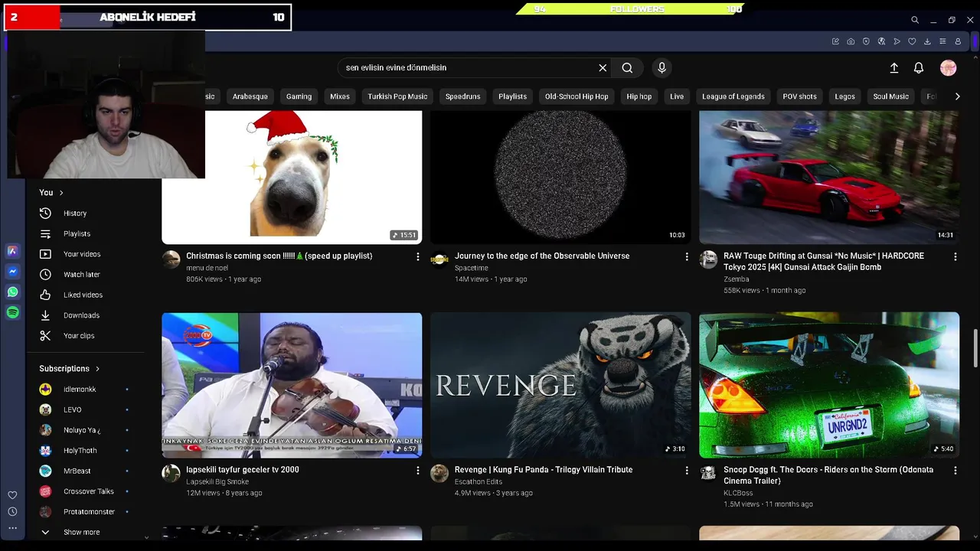Open Spotify in the Opera sidebar
Viewport: 980px width, 551px height.
(12, 312)
